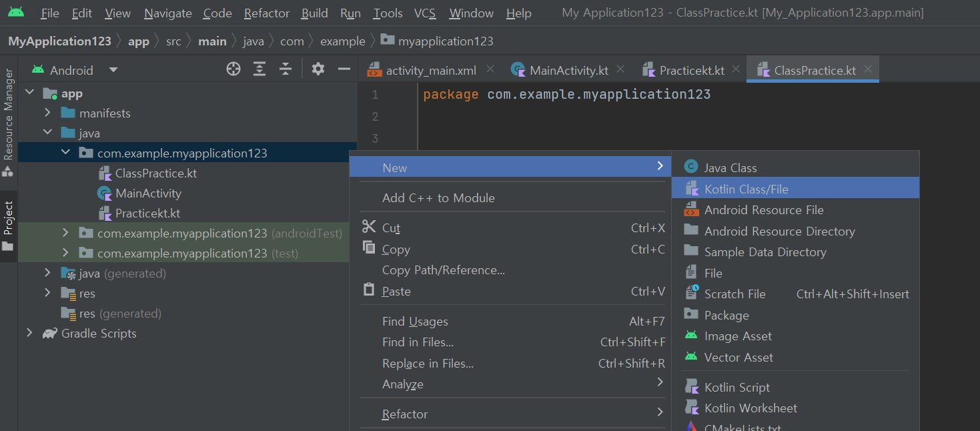Select Cut in context menu
The image size is (980, 431).
click(x=510, y=228)
